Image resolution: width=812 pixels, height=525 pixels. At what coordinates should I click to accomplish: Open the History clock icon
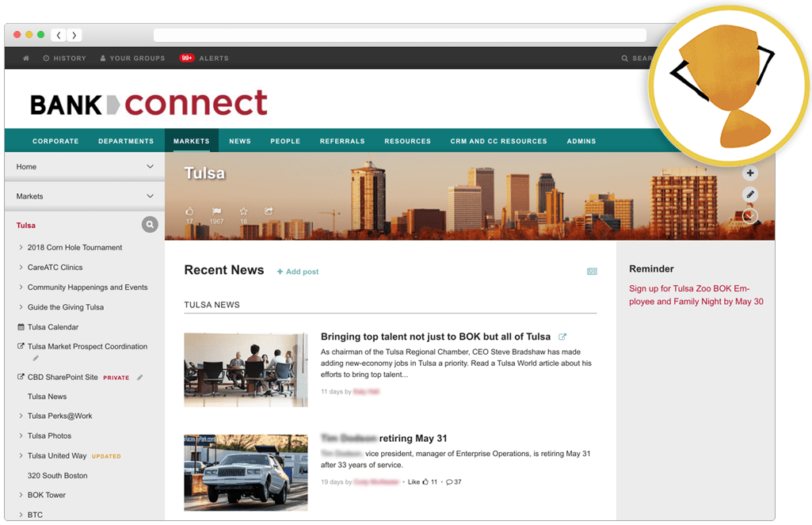coord(46,59)
